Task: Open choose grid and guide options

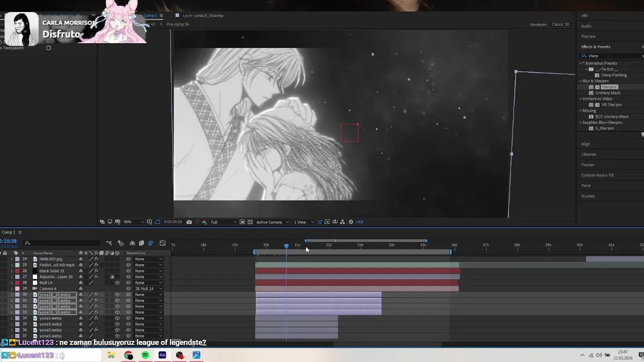Action: click(x=149, y=222)
